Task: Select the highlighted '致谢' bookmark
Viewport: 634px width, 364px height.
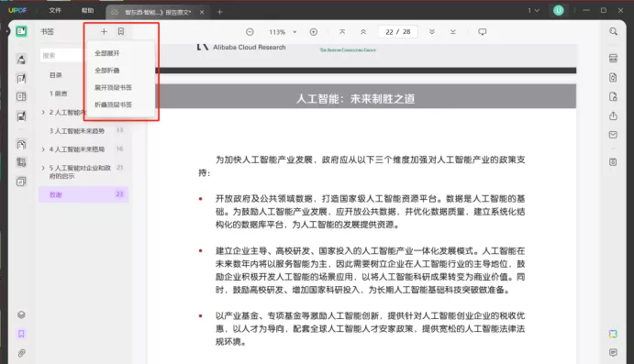Action: point(83,194)
